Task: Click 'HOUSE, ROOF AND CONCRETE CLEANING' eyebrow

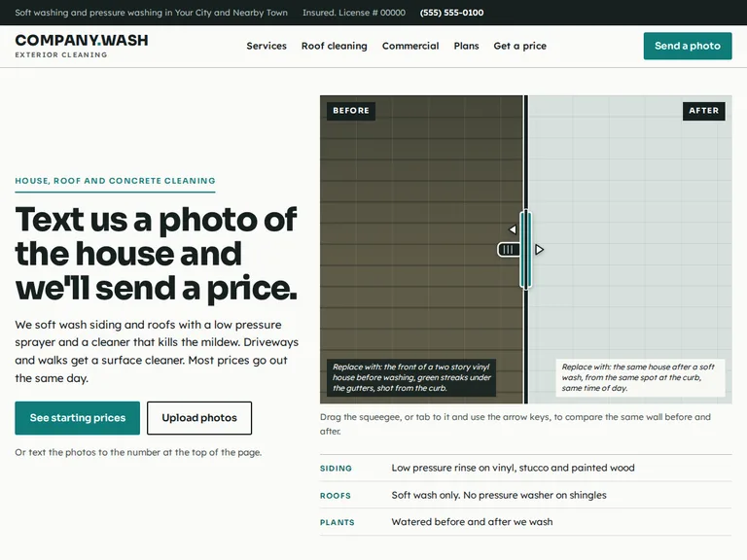Action: (115, 181)
